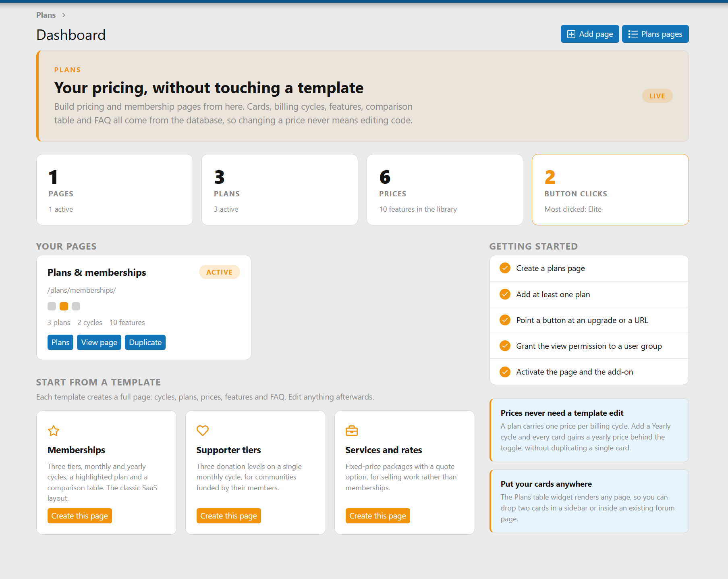Click the heart icon on Supporter tiers
728x579 pixels.
click(x=203, y=431)
